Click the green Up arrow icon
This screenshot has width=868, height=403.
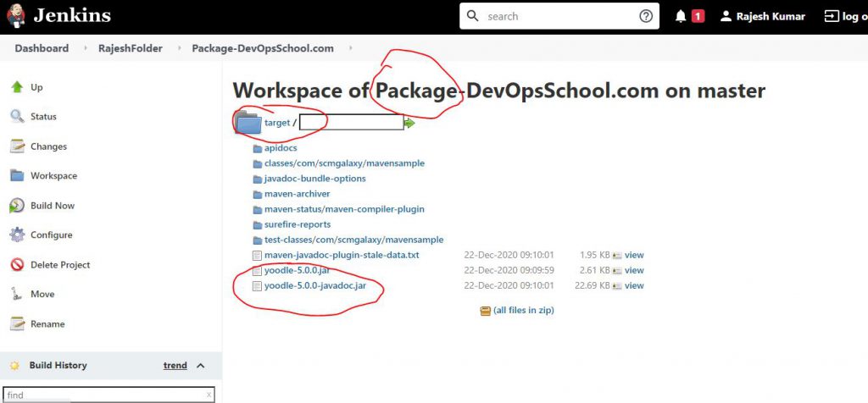(x=16, y=87)
